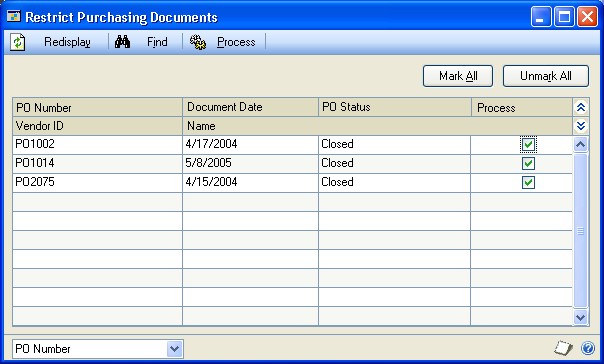
Task: Click the Redisplay toolbar label
Action: coord(67,42)
